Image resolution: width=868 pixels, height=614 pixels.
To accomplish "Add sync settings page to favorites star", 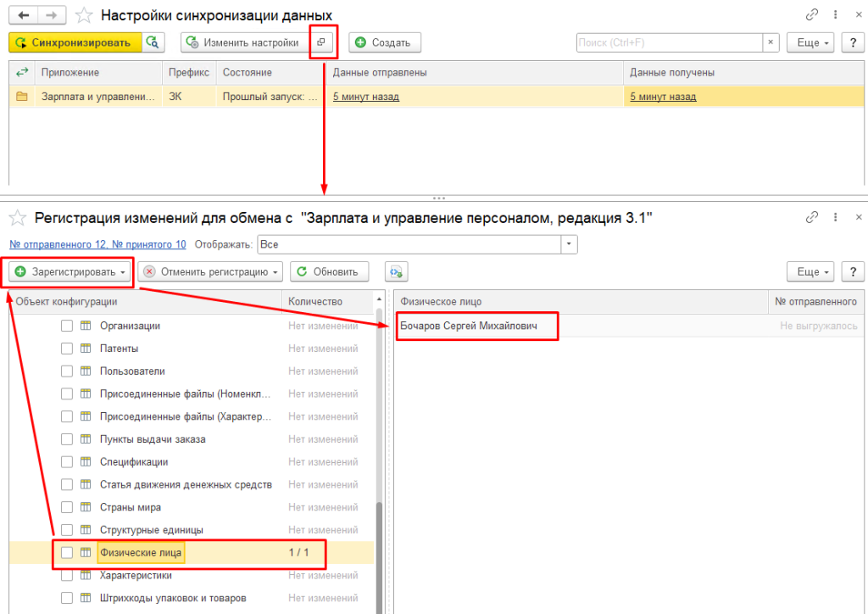I will [x=84, y=15].
